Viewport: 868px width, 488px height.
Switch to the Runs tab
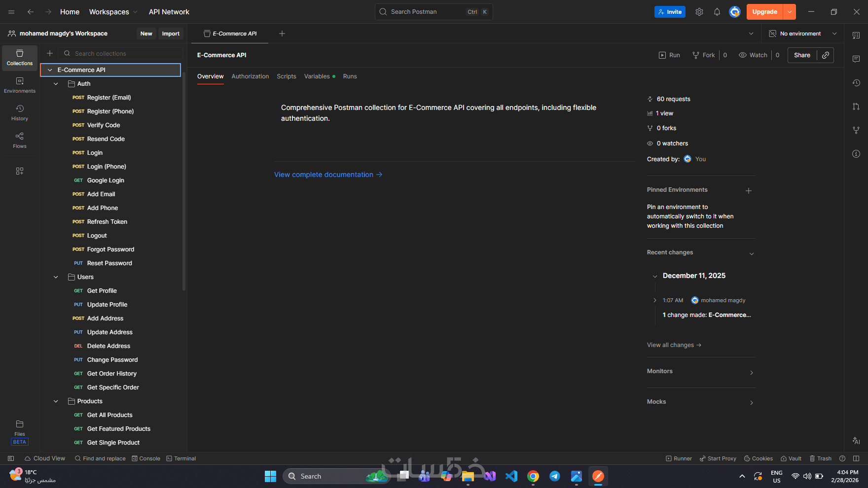click(350, 76)
